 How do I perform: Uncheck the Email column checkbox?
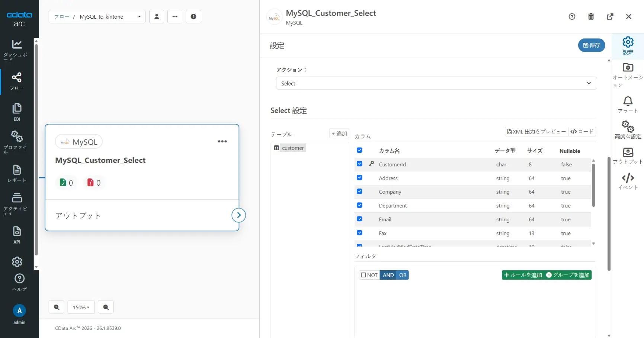click(x=359, y=219)
